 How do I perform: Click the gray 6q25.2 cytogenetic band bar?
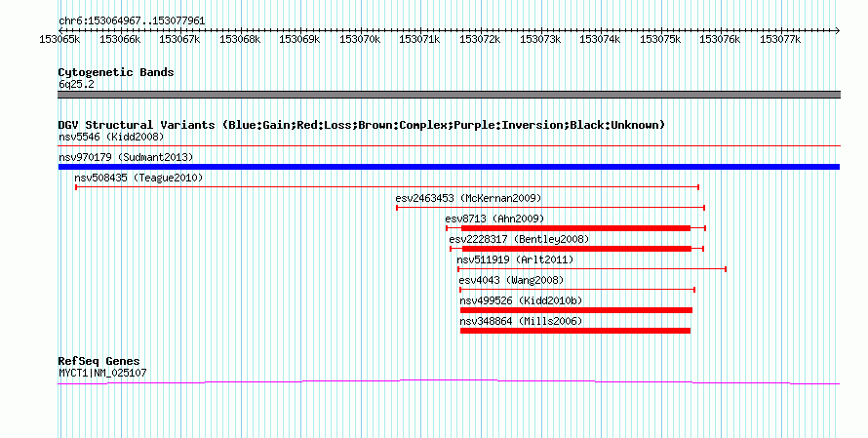coord(449,95)
